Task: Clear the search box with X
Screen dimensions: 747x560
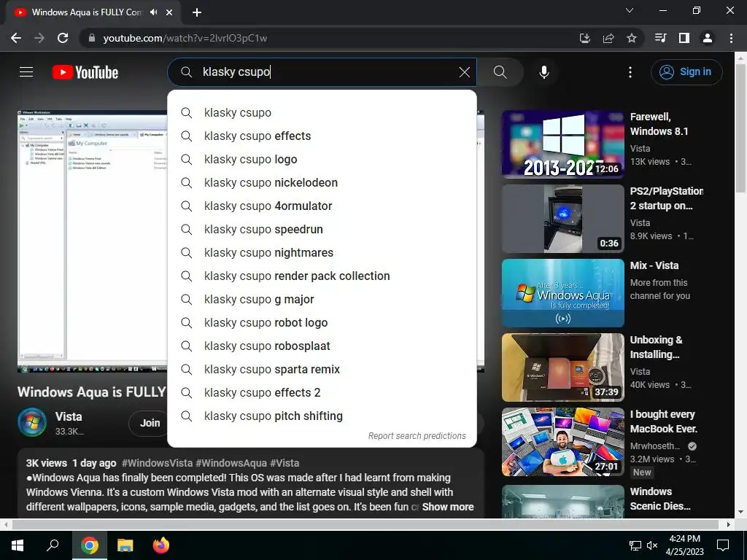Action: [x=465, y=72]
